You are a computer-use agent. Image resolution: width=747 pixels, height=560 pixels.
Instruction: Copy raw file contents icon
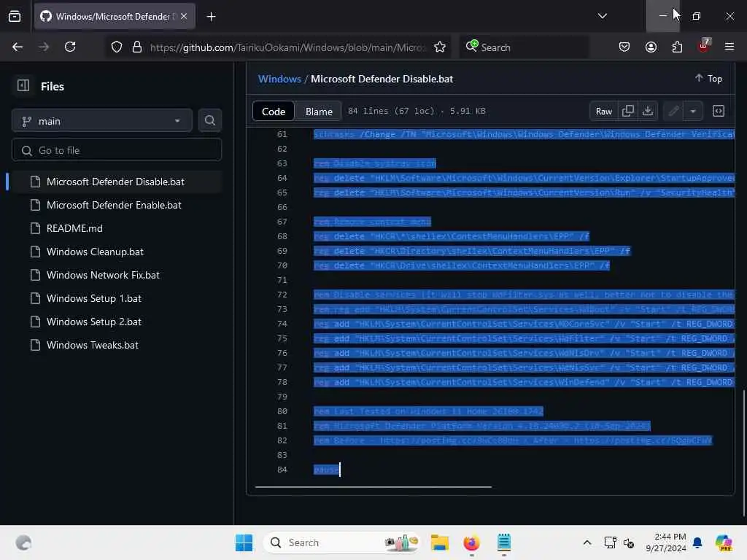628,112
